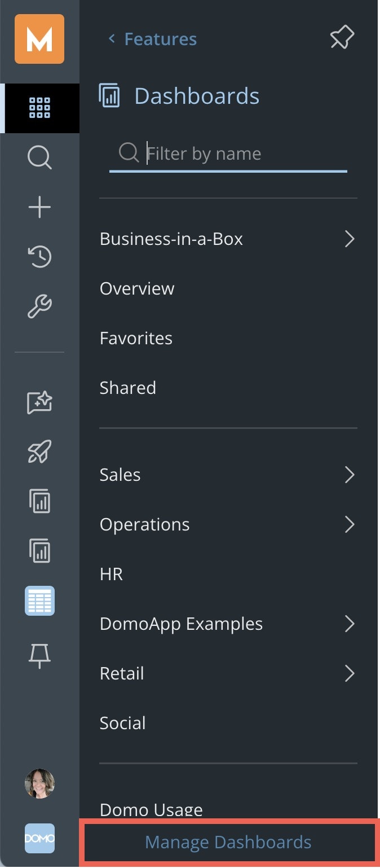Open recent history clock icon

tap(39, 257)
